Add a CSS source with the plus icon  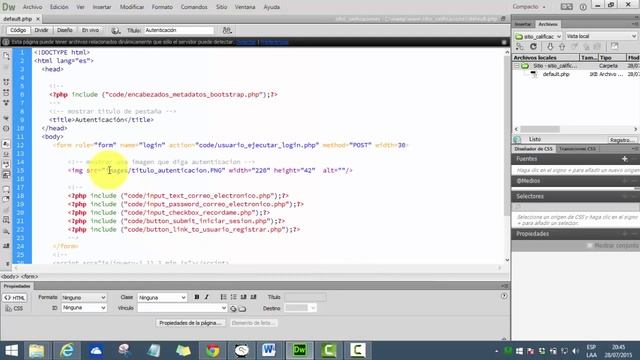624,159
